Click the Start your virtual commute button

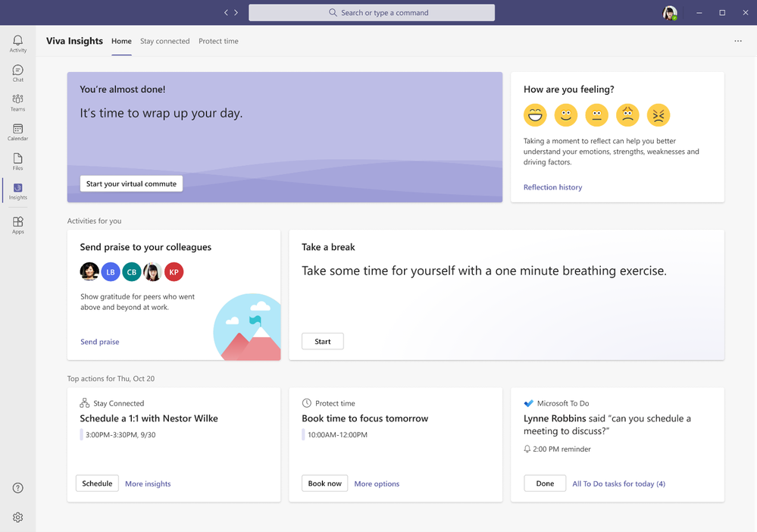[131, 183]
